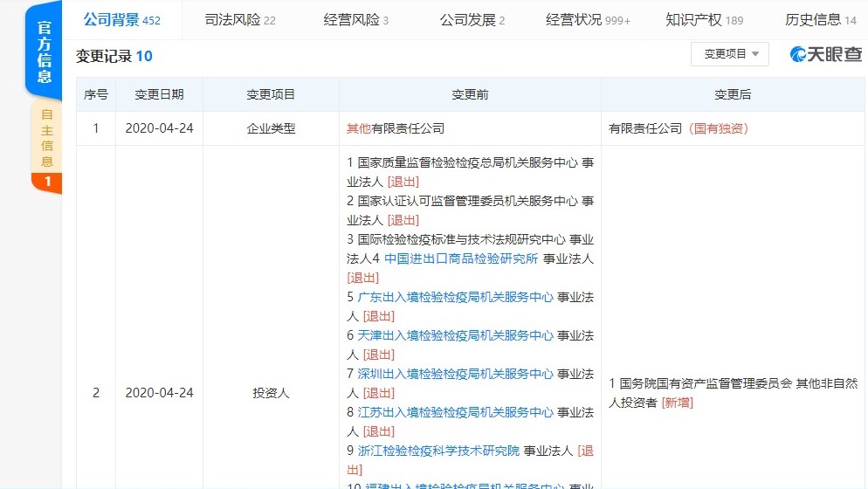Click the [新增] tag in 变更后

tap(677, 403)
